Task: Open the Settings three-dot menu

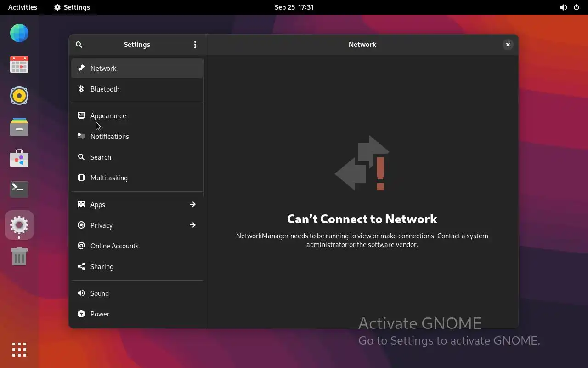Action: (195, 45)
